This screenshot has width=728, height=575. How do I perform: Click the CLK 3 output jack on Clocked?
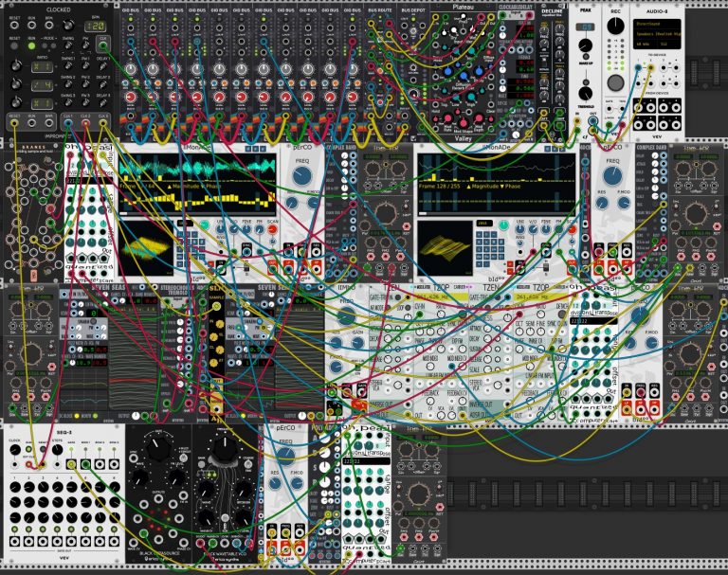[102, 123]
